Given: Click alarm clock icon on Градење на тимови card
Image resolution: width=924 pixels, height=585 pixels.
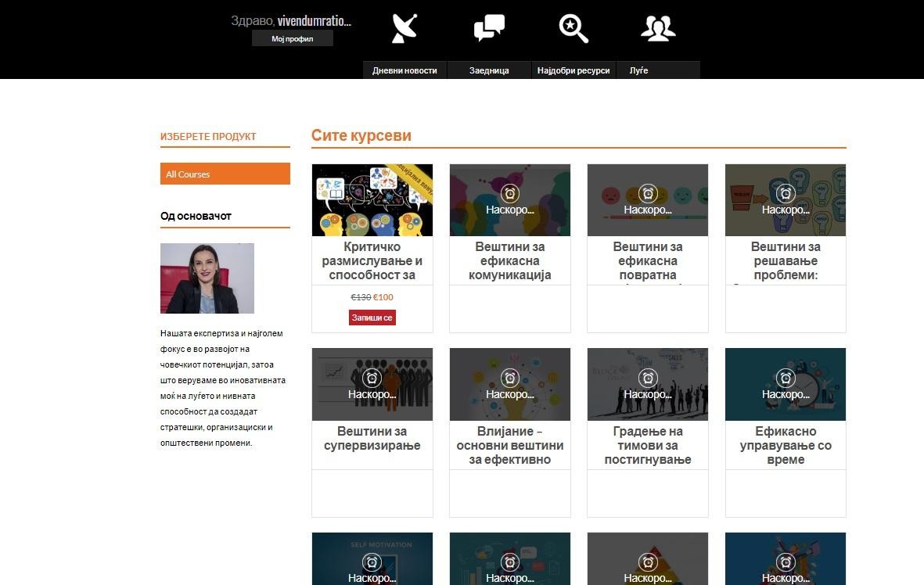Looking at the screenshot, I should (x=648, y=379).
